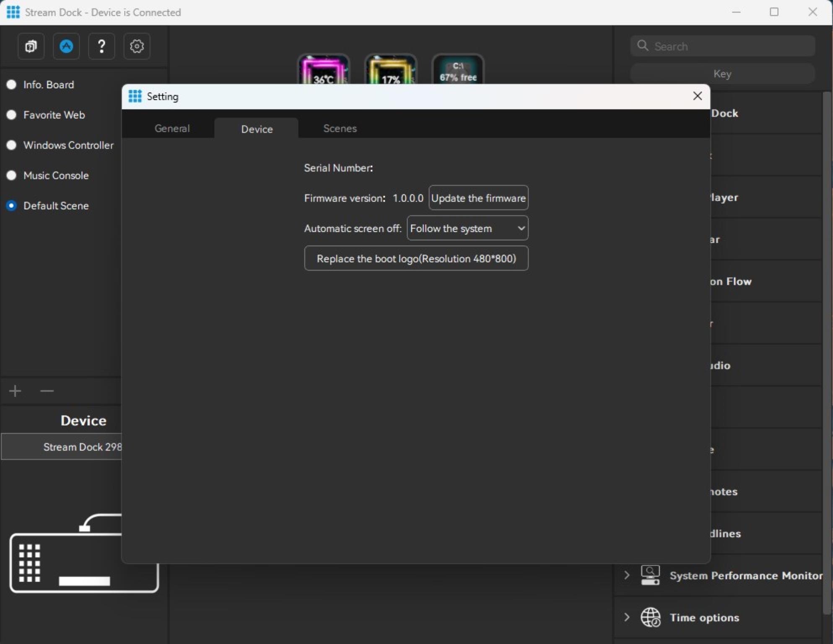Select the Default Scene radio button

(11, 205)
